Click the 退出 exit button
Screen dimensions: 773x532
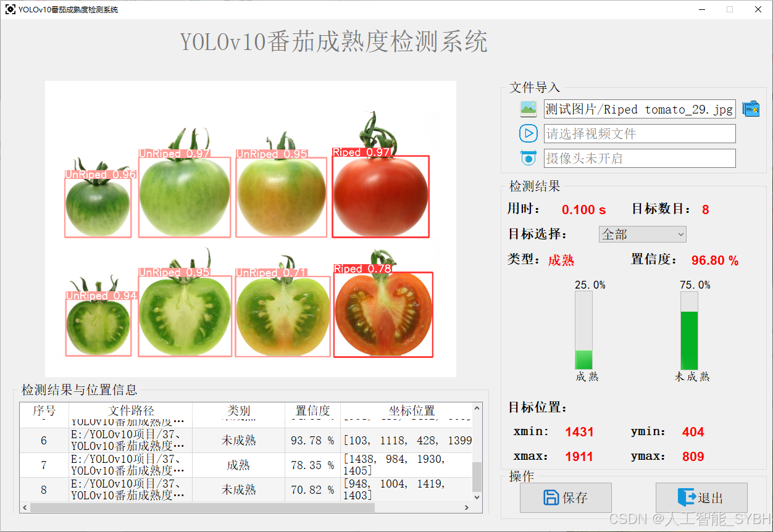point(701,497)
